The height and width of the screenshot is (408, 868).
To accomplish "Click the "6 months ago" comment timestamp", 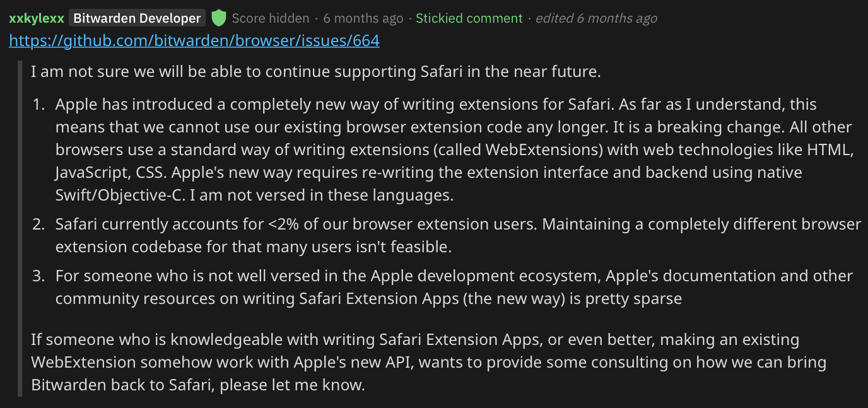I will 363,18.
